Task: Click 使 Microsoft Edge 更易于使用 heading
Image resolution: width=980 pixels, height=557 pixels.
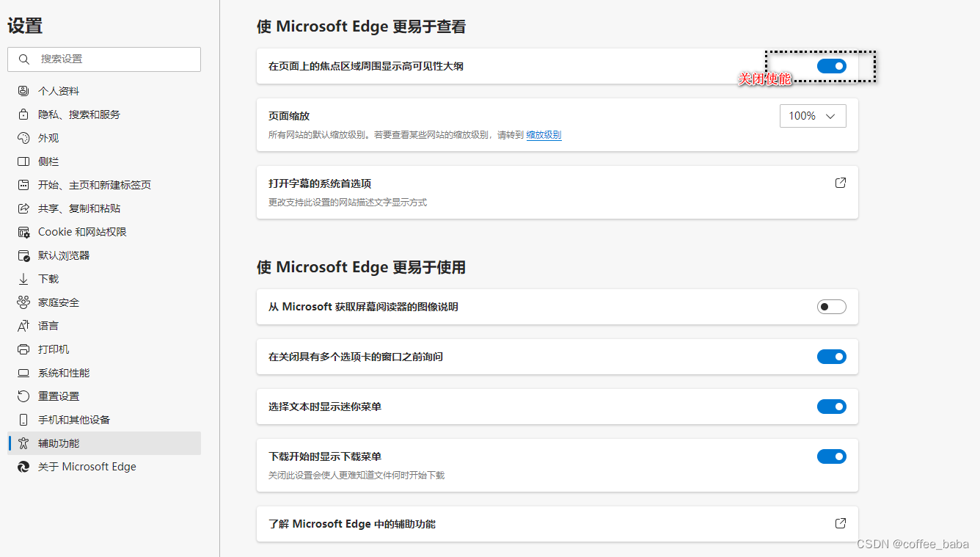Action: coord(361,267)
